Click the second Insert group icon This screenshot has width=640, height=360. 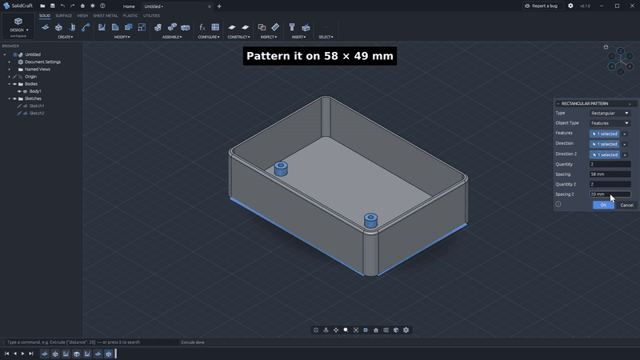click(306, 27)
